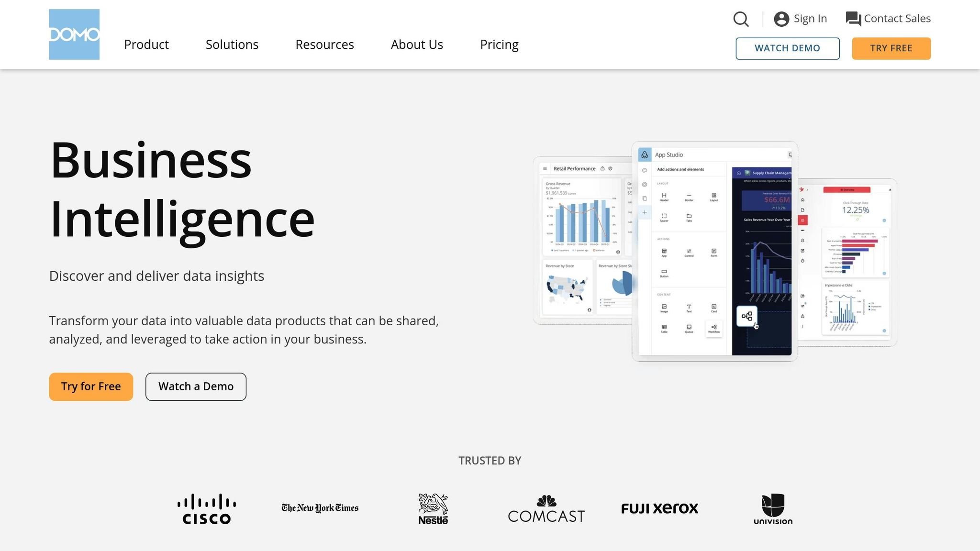This screenshot has height=551, width=980.
Task: Click the 12.25% click-through dashboard preview
Action: 847,262
